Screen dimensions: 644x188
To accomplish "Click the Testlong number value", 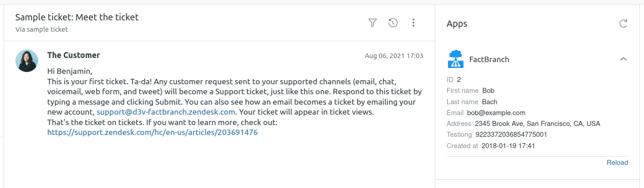I will coord(511,135).
